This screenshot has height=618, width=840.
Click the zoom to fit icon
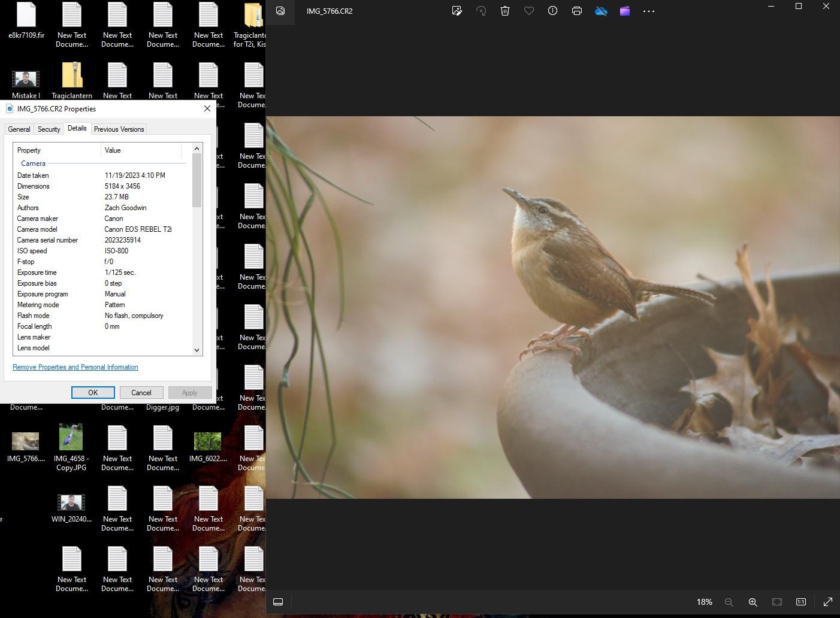click(777, 602)
